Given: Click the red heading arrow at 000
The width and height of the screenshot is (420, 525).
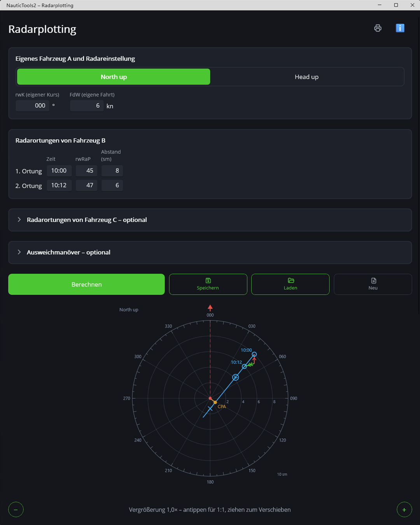Looking at the screenshot, I should click(210, 308).
